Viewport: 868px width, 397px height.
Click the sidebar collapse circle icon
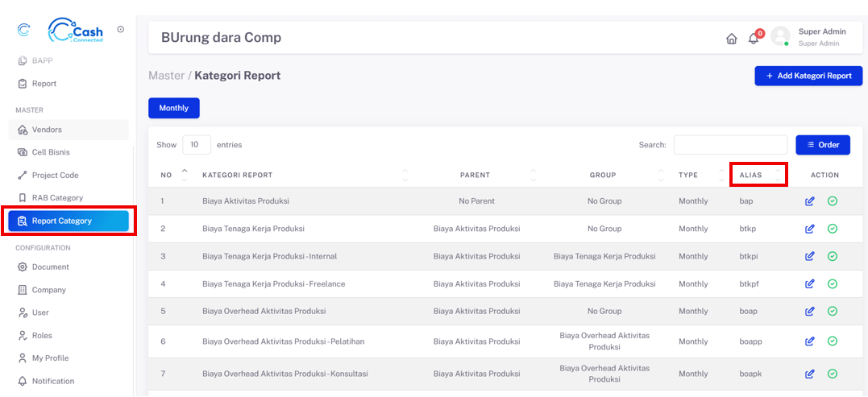coord(121,30)
